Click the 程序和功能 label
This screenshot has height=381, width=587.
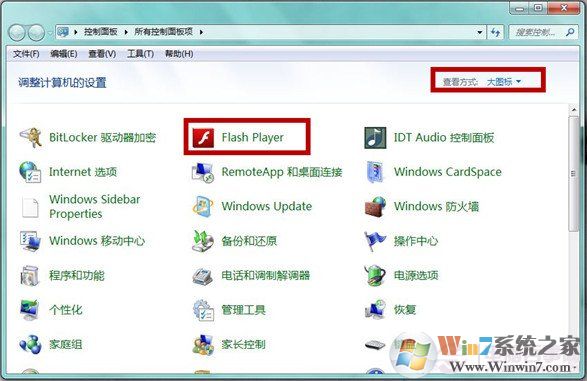[77, 275]
